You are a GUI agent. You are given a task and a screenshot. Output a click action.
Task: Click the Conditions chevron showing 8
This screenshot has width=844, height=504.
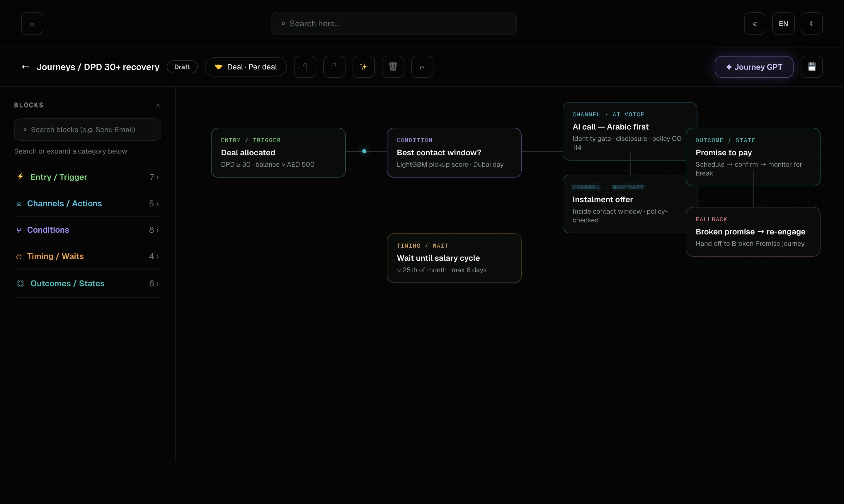tap(154, 230)
